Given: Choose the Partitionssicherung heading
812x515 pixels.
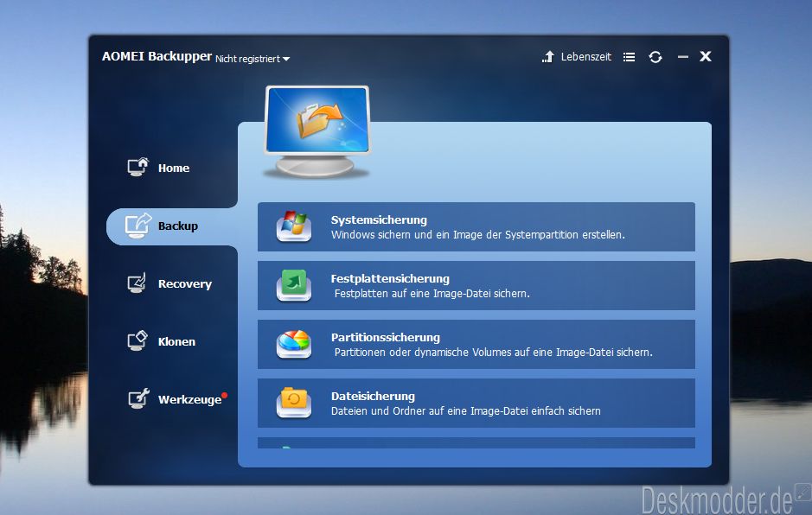Looking at the screenshot, I should [x=386, y=338].
